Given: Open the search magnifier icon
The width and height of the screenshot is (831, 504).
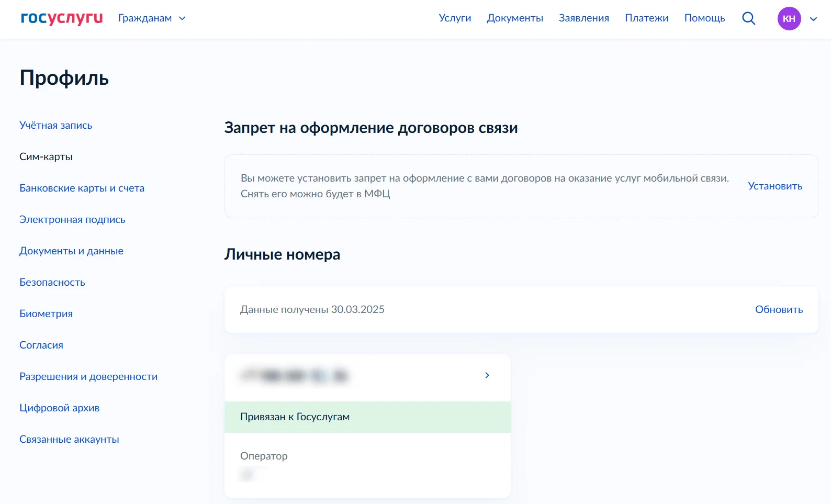Looking at the screenshot, I should [x=748, y=18].
